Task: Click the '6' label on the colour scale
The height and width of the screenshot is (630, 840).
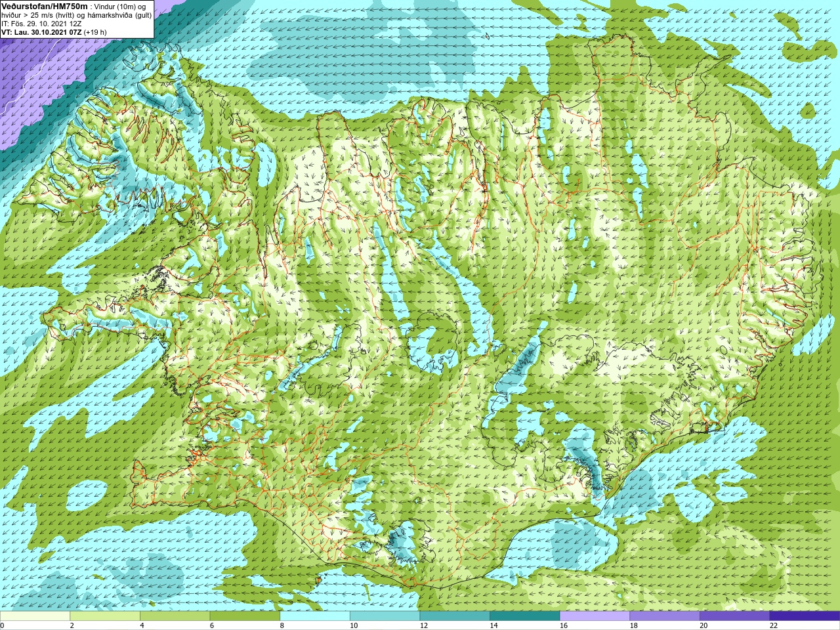Action: click(x=212, y=625)
